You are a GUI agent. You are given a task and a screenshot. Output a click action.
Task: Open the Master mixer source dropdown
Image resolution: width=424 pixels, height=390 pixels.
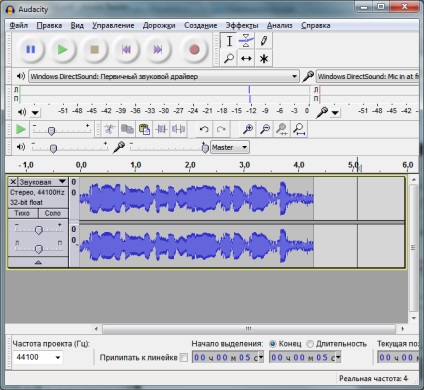coord(230,147)
